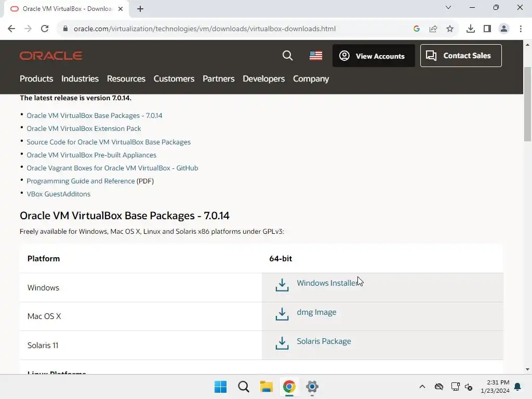The image size is (532, 399).
Task: Click Windows Installer download link
Action: [x=327, y=283]
